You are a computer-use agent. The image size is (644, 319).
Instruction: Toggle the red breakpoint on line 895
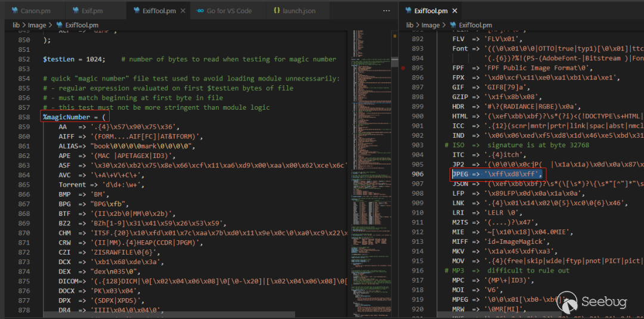click(403, 68)
